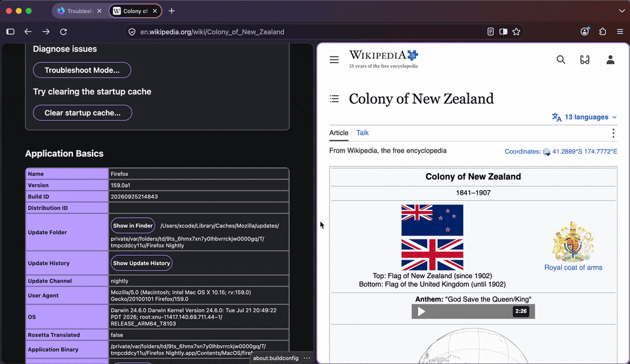Expand the 13 languages dropdown

(x=584, y=117)
